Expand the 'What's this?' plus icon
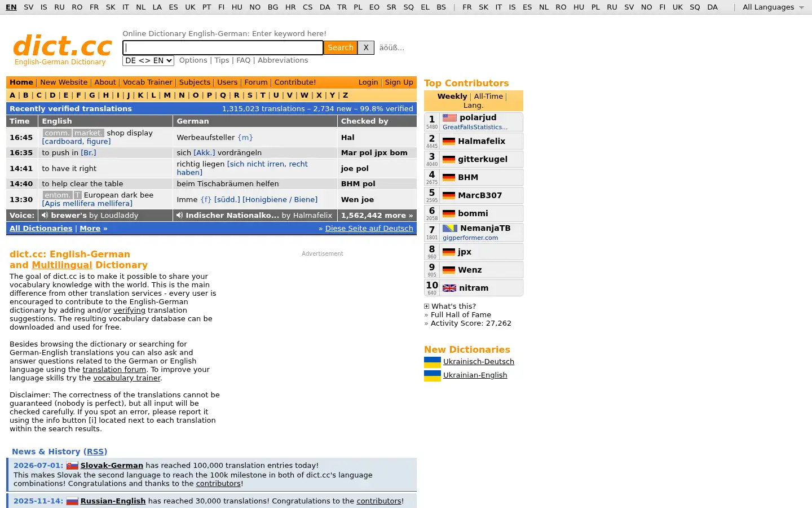Image resolution: width=812 pixels, height=508 pixels. pyautogui.click(x=426, y=306)
